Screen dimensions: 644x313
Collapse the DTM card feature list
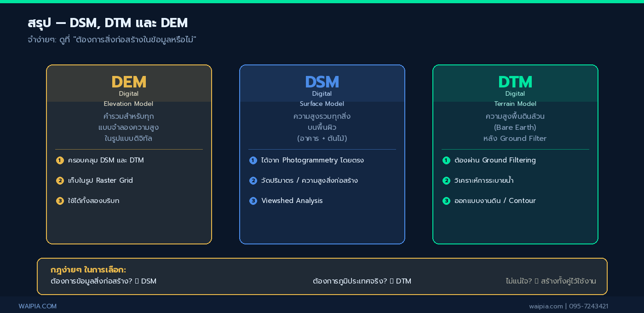point(515,180)
